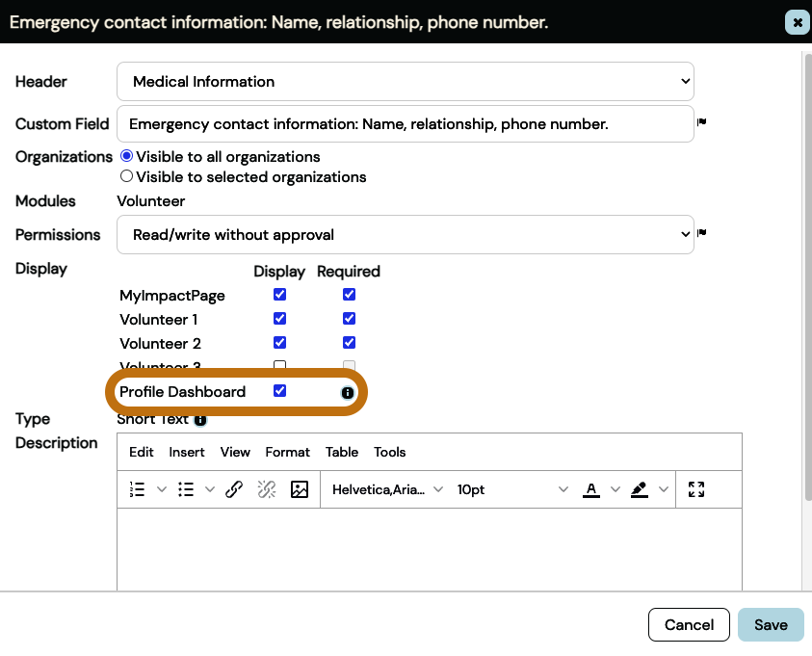
Task: Click the Save button
Action: pyautogui.click(x=771, y=624)
